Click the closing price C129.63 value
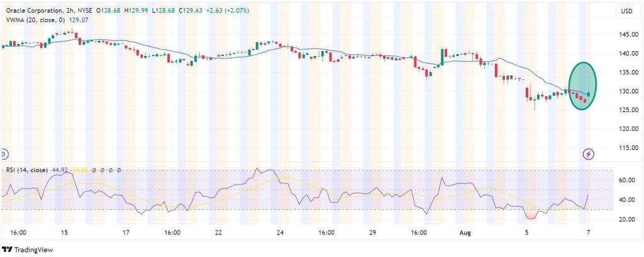This screenshot has width=644, height=257. (x=190, y=10)
